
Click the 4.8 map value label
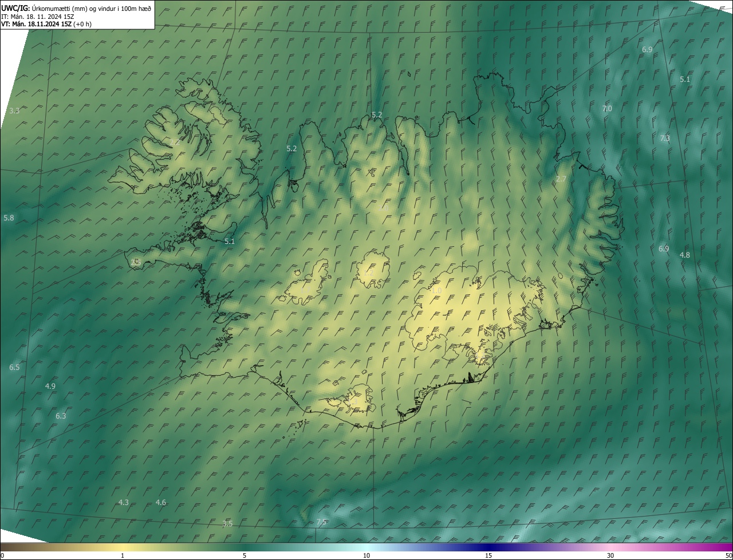coord(685,255)
